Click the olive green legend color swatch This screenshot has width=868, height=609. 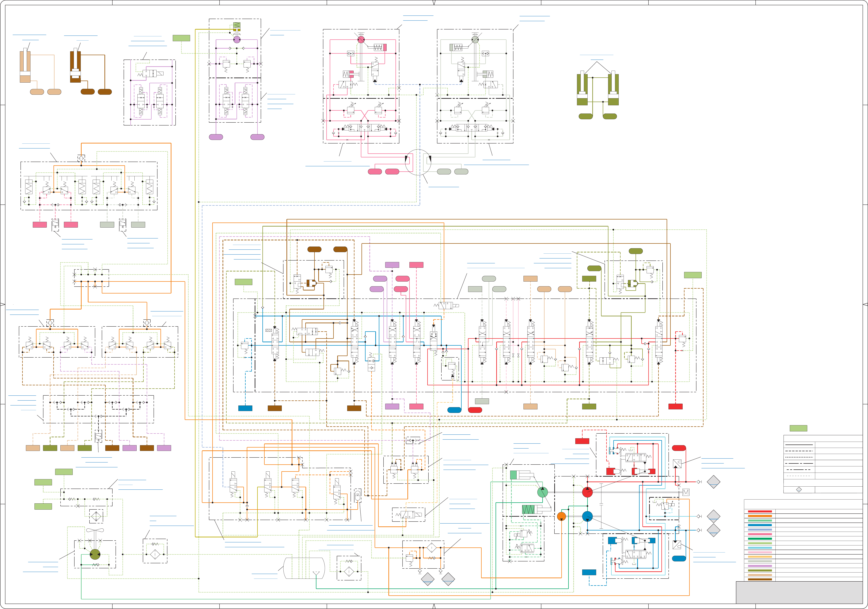(760, 570)
